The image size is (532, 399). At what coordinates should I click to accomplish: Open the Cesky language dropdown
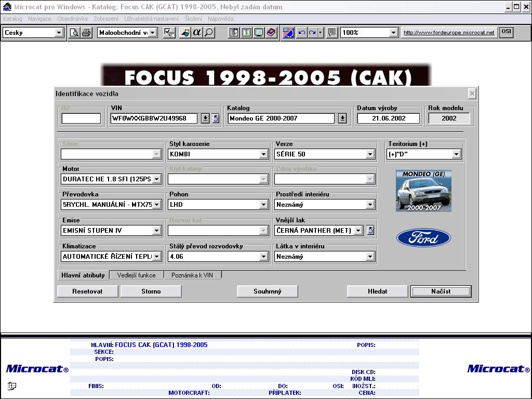59,33
